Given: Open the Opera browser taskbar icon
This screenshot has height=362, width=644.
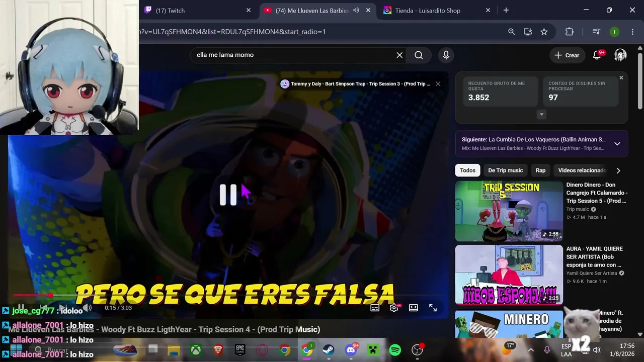Looking at the screenshot, I should [x=262, y=350].
